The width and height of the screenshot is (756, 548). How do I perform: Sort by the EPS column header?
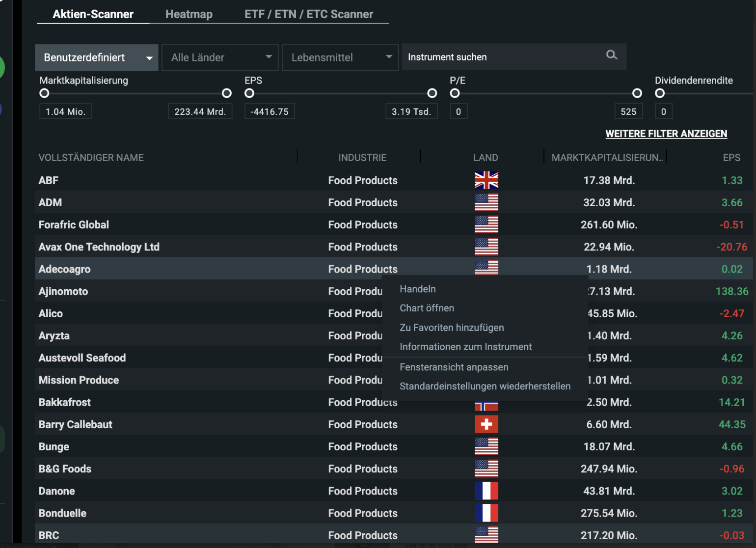[731, 158]
